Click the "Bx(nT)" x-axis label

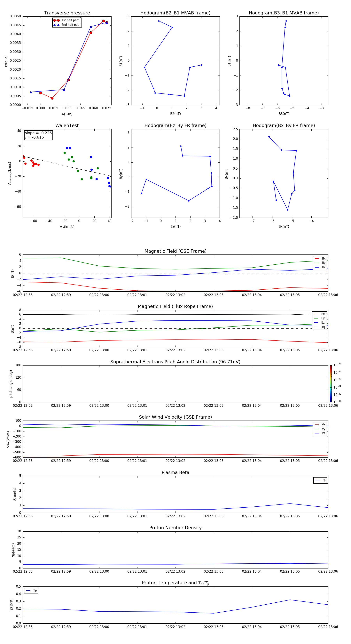(x=284, y=227)
